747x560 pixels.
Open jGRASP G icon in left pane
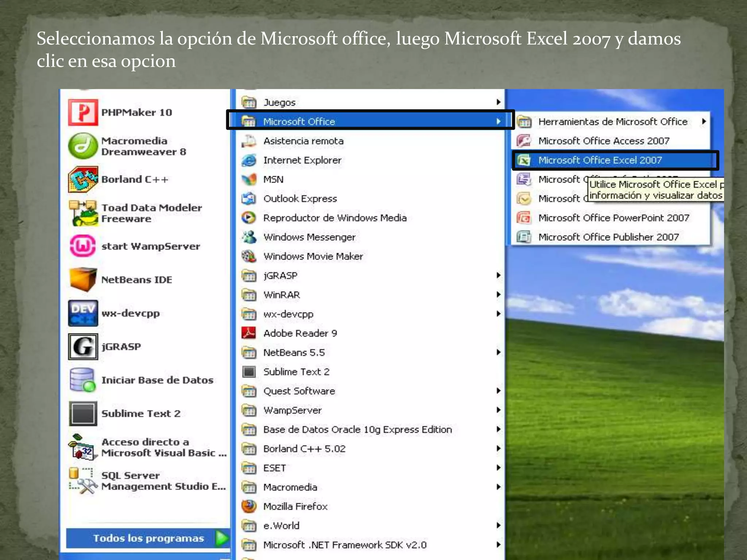(x=83, y=346)
